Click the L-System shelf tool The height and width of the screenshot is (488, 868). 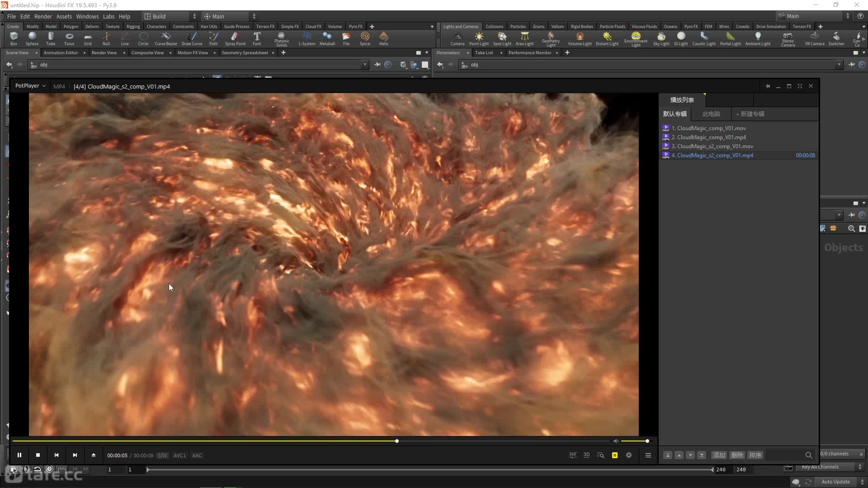point(307,39)
